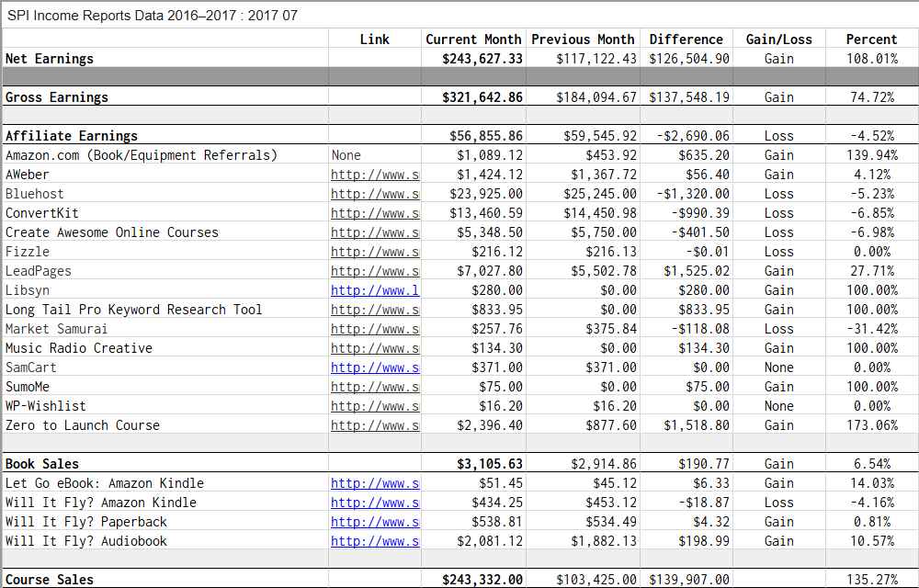Open Will It Fly? Audiobook link
The width and height of the screenshot is (919, 588).
coord(375,542)
